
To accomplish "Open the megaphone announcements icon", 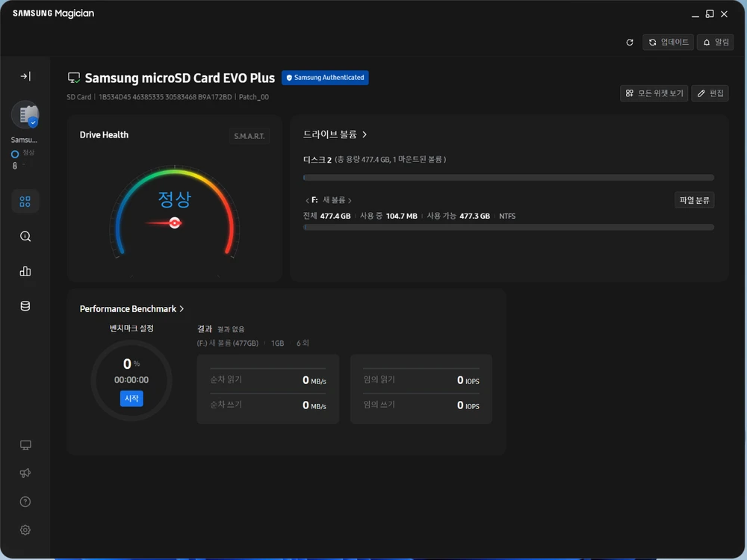I will point(25,473).
